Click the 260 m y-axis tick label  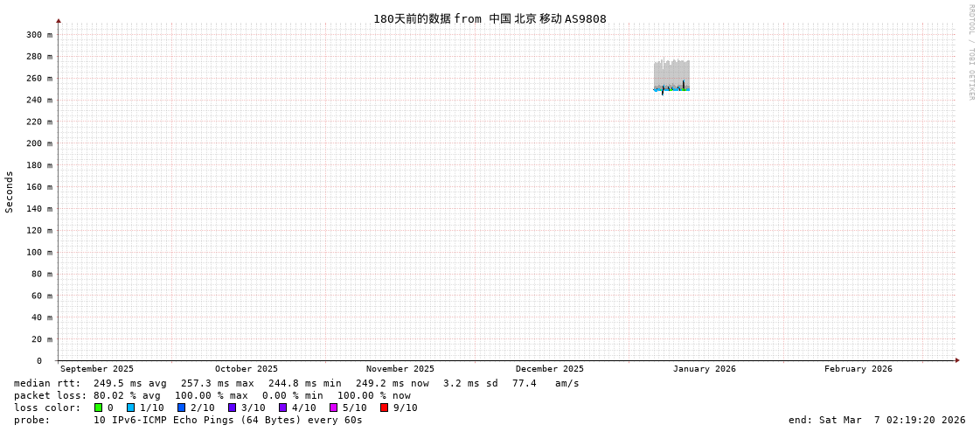38,79
